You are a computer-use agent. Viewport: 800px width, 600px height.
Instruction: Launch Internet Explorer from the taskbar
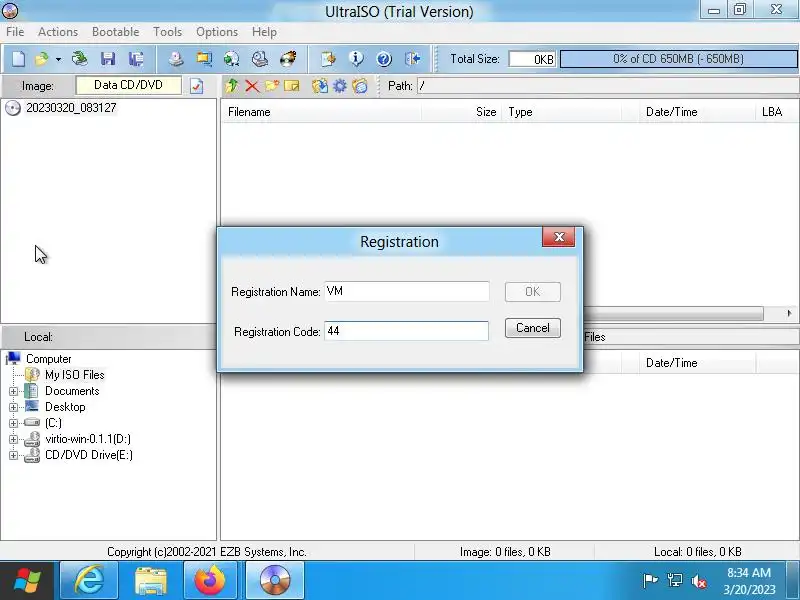pyautogui.click(x=89, y=581)
